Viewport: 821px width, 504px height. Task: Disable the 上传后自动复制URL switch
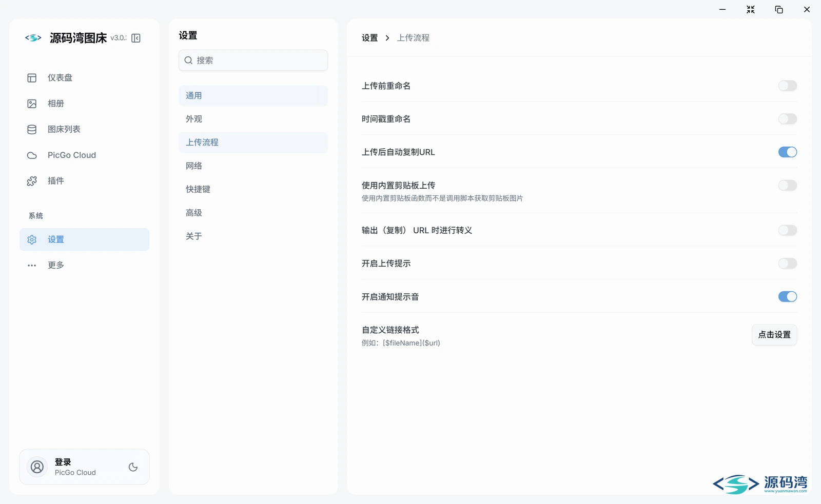pyautogui.click(x=788, y=152)
